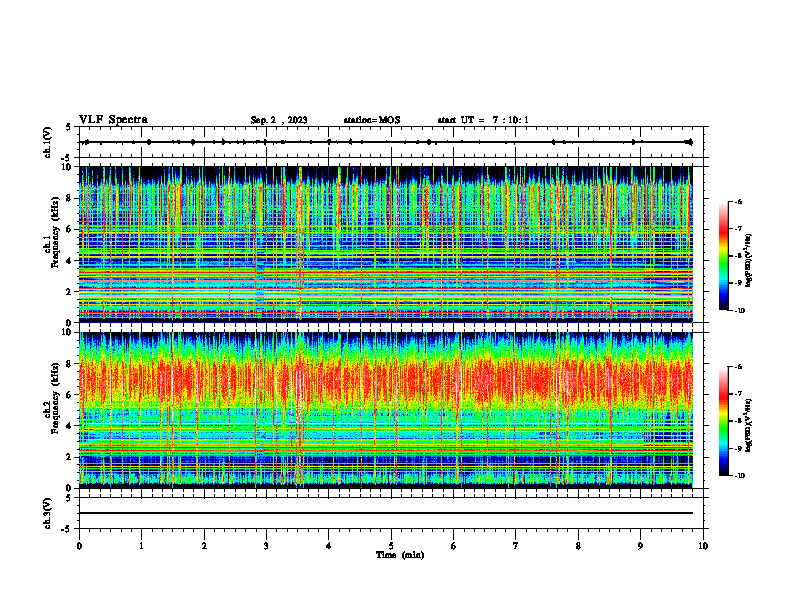Viewport: 792px width, 612px height.
Task: Click the ch.1 "Frequency (kHz)" label
Action: click(x=55, y=232)
